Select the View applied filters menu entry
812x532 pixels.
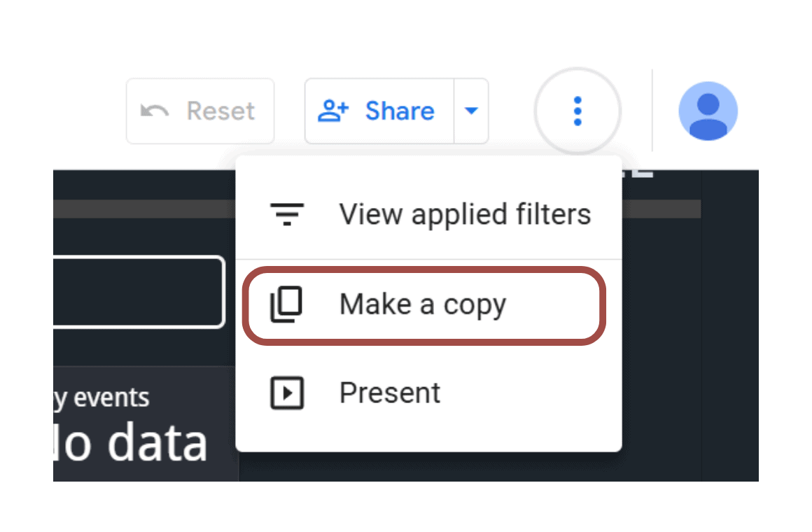click(x=465, y=214)
